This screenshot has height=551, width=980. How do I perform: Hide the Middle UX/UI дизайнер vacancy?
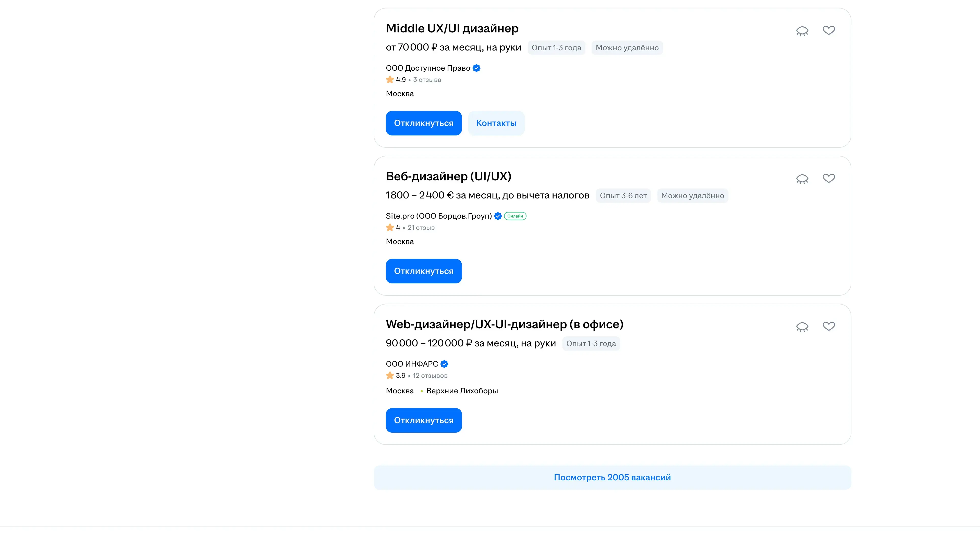pos(802,31)
